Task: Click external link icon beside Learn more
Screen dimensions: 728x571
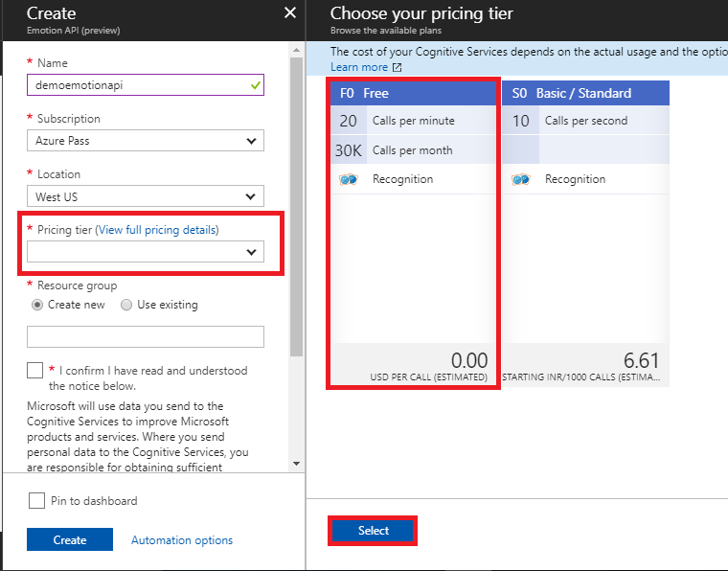Action: tap(398, 67)
